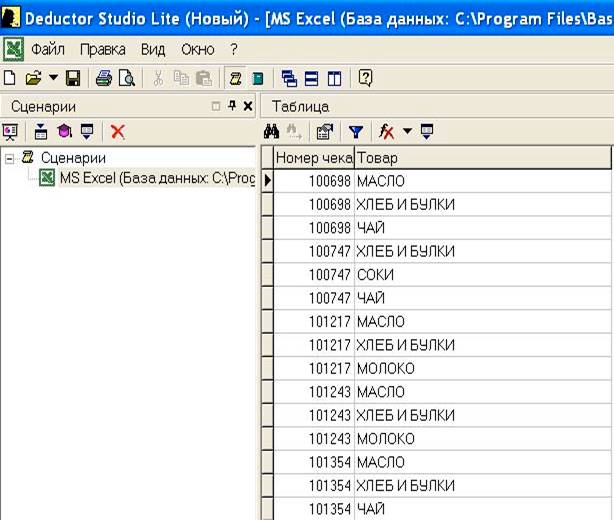Click МОЛОКО cell for check 101217
This screenshot has height=520, width=614.
pos(484,368)
